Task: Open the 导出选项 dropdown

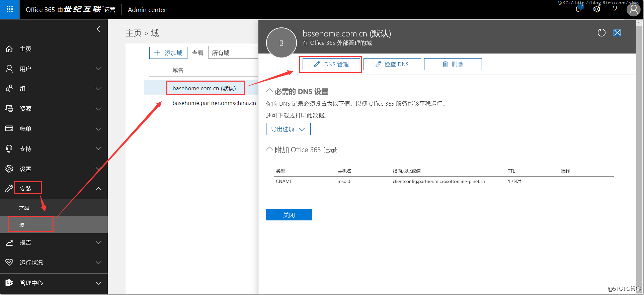Action: [x=288, y=129]
